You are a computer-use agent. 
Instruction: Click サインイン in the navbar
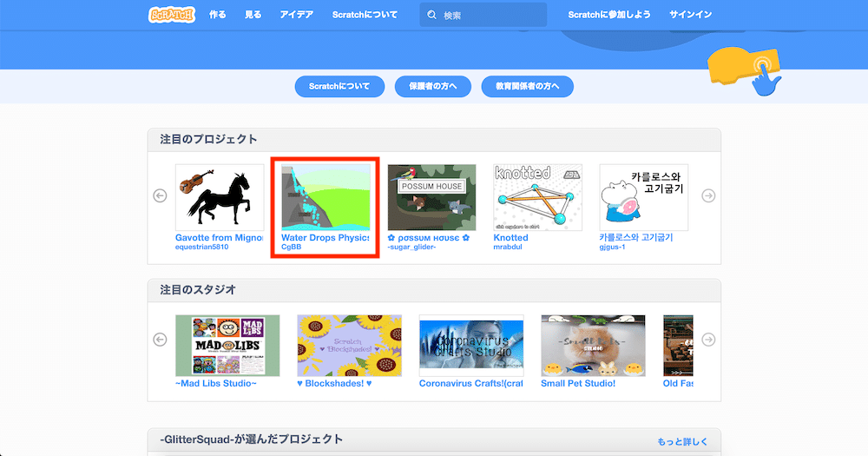(x=690, y=15)
